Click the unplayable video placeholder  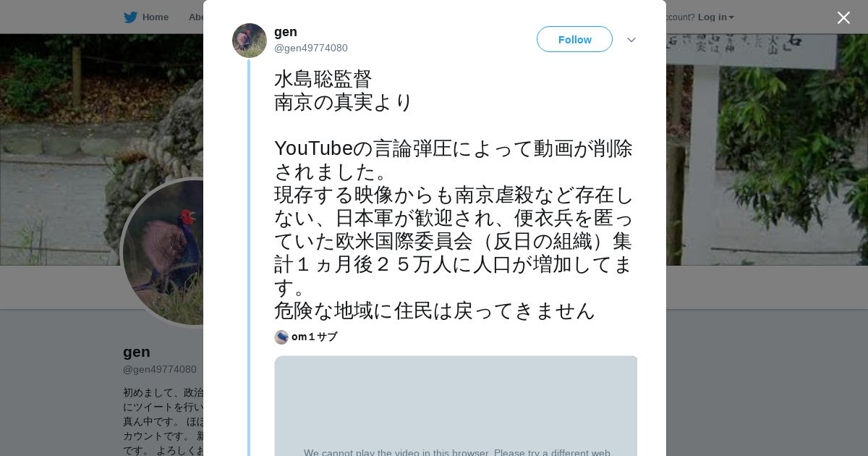[x=456, y=405]
